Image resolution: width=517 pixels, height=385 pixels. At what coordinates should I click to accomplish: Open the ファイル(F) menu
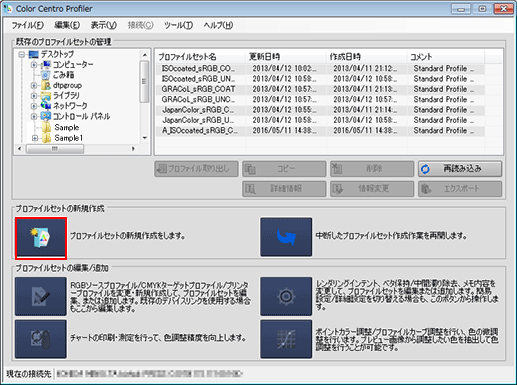coord(28,25)
